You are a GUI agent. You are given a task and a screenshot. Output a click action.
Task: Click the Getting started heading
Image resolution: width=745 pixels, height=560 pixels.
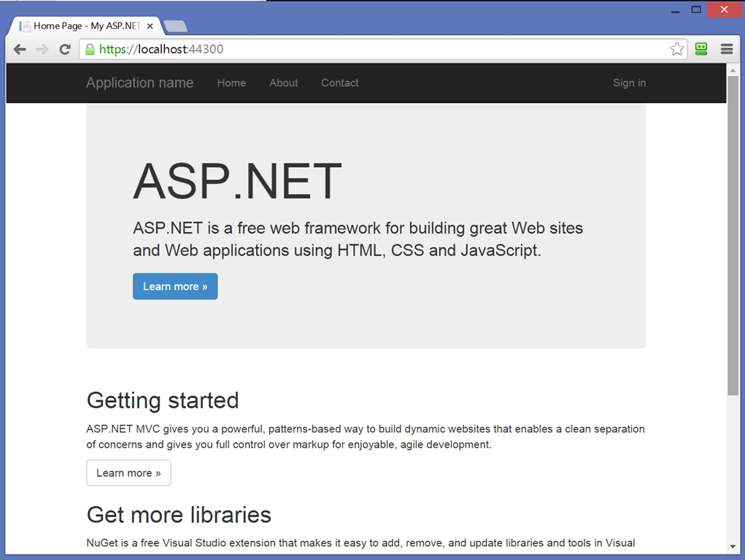(163, 400)
